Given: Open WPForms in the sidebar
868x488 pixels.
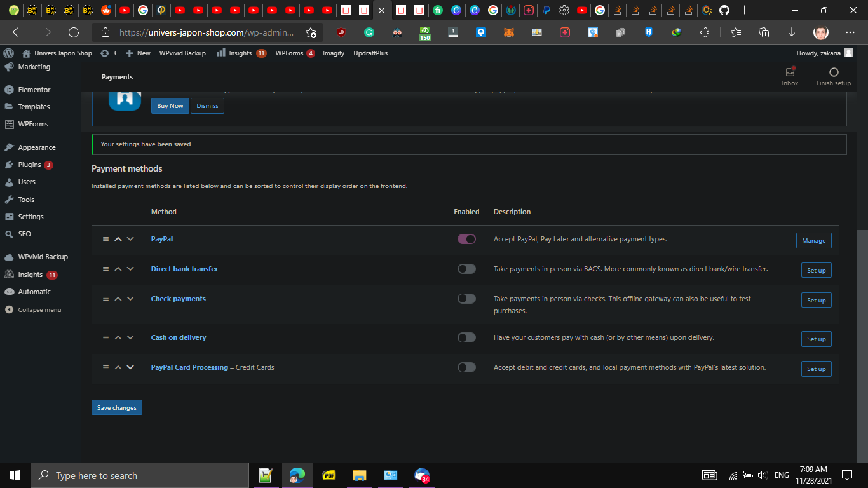Looking at the screenshot, I should [33, 124].
